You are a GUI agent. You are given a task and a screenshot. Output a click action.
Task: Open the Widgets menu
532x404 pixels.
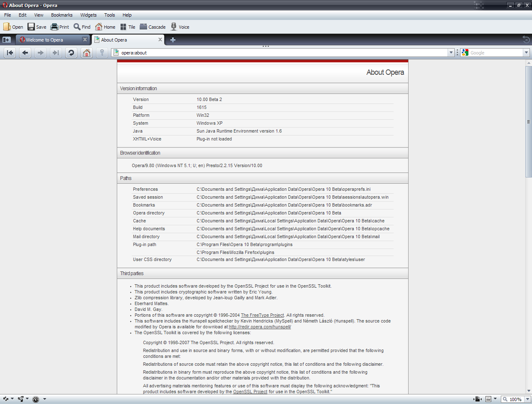point(88,15)
